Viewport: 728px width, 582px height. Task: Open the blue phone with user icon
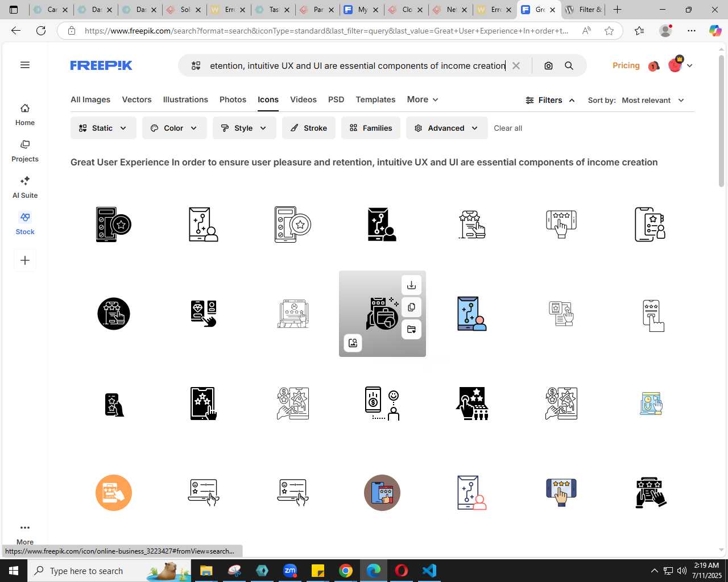[x=471, y=314]
